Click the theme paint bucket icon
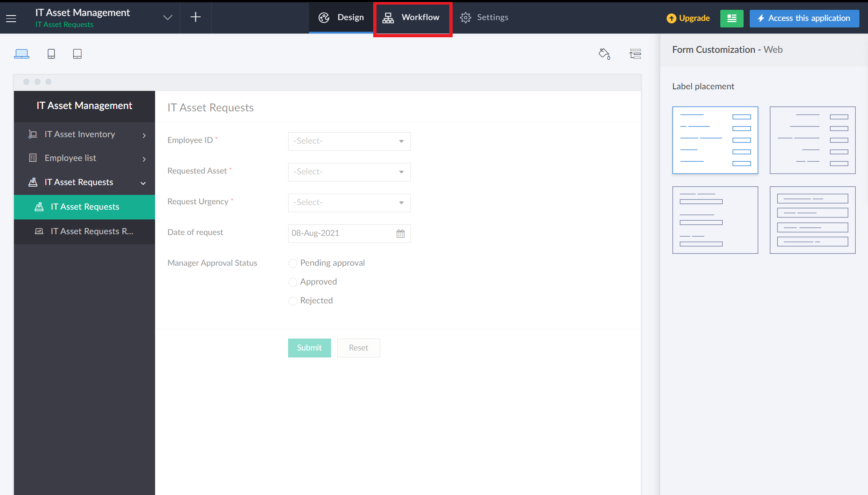Viewport: 868px width, 495px height. tap(604, 54)
